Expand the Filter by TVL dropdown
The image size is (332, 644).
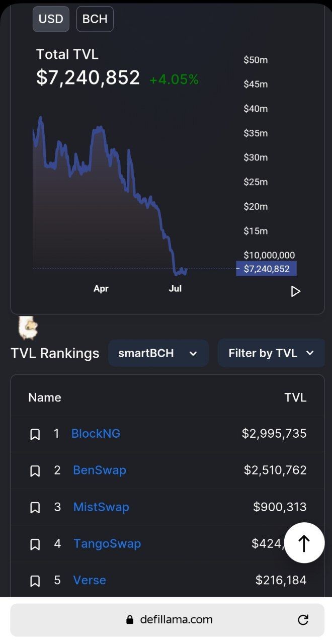coord(271,353)
